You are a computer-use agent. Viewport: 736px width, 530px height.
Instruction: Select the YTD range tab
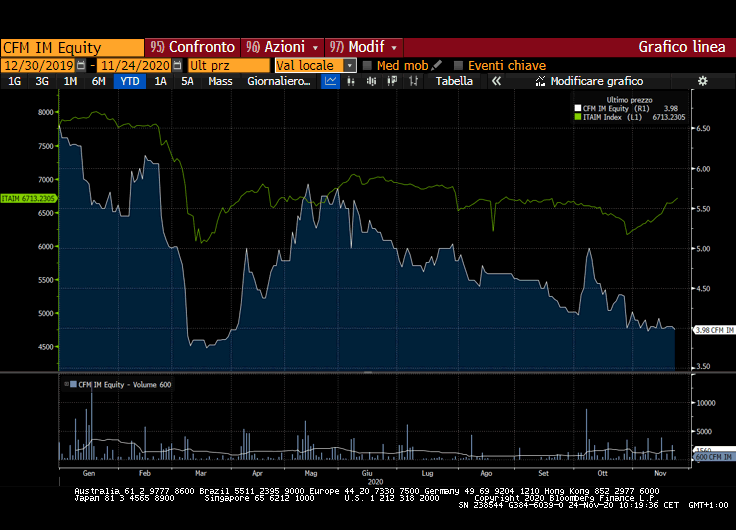tap(130, 81)
